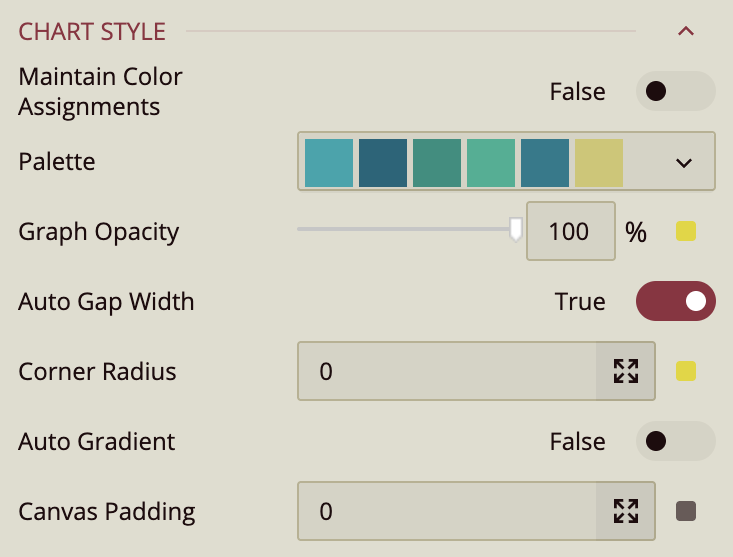Click the Corner Radius input field
The image size is (733, 557).
pyautogui.click(x=447, y=372)
